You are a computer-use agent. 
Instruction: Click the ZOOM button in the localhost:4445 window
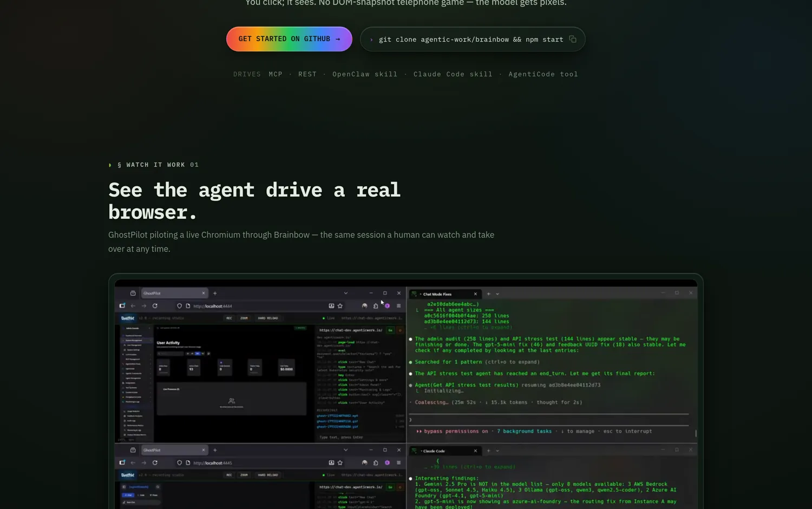point(244,475)
